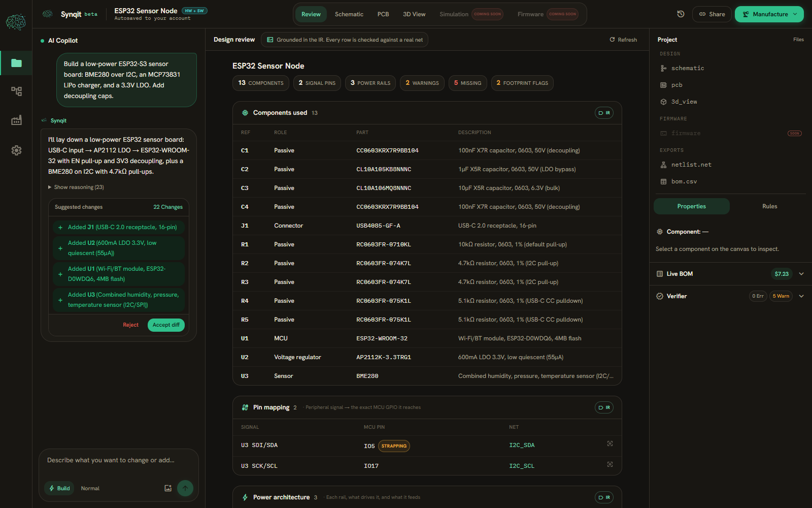812x508 pixels.
Task: Click the plus icon beside Added J1
Action: pos(60,228)
